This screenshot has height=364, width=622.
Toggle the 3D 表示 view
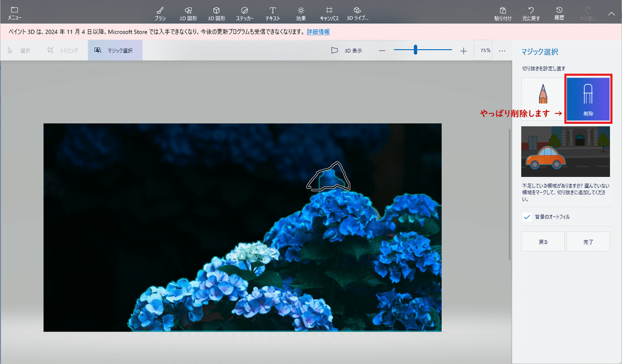346,51
